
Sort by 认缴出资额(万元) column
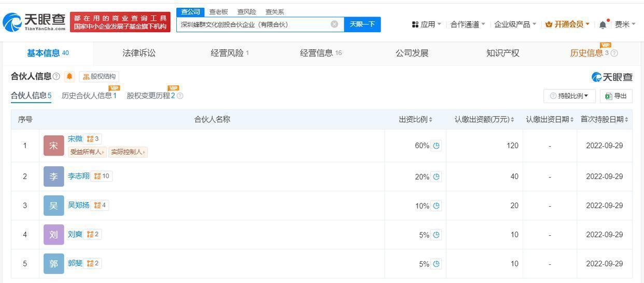point(484,119)
